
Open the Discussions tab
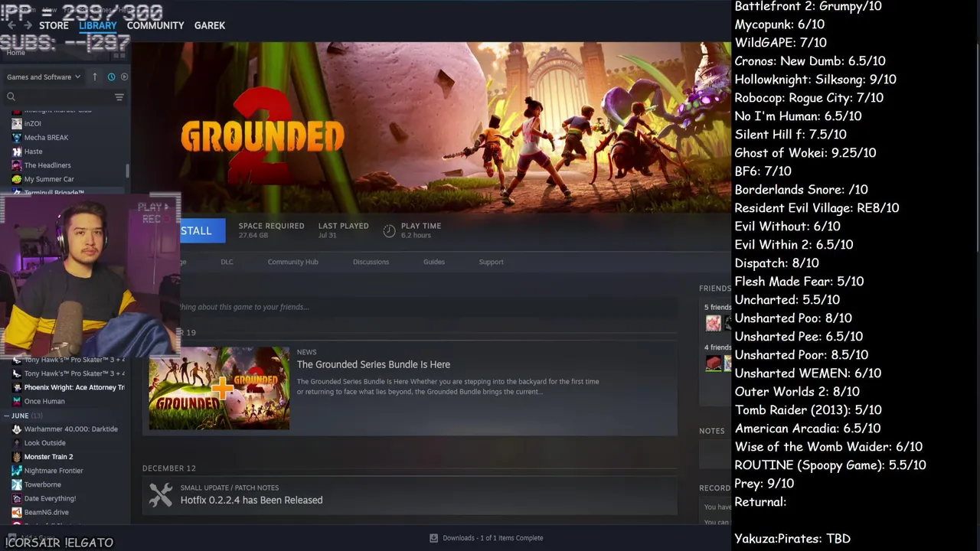click(x=371, y=262)
